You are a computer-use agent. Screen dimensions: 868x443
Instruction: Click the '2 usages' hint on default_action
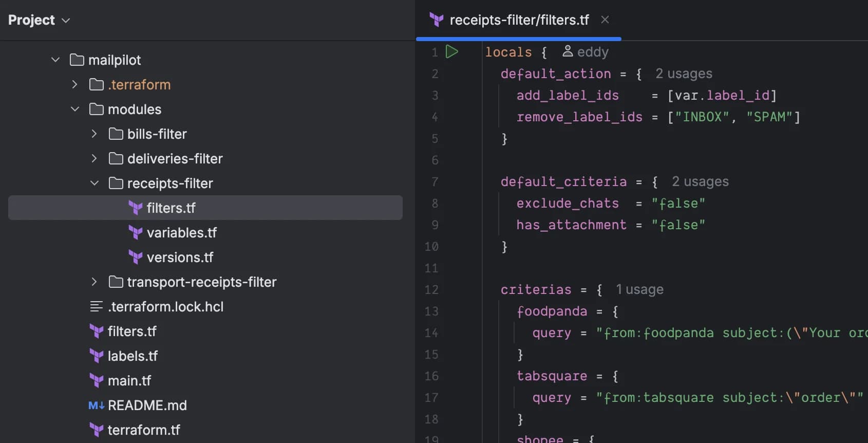(x=684, y=73)
